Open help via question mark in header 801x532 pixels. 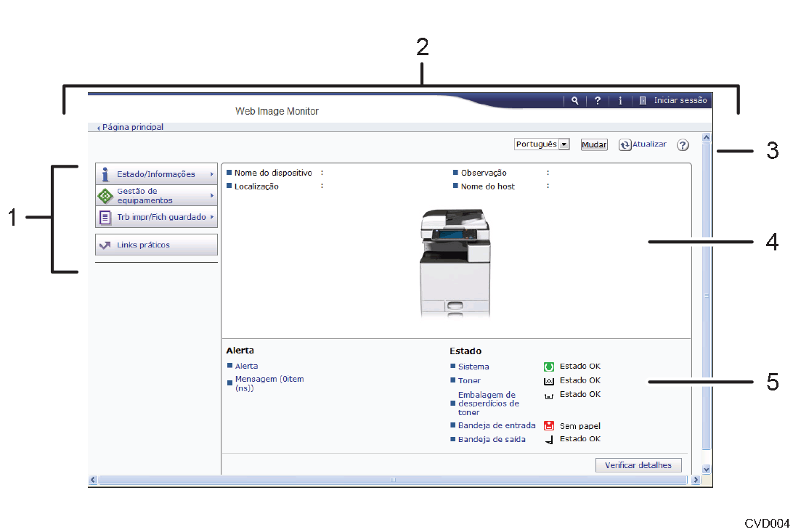597,101
